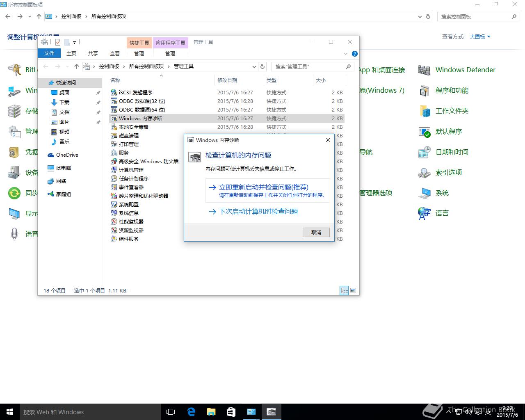The height and width of the screenshot is (420, 525).
Task: Select 碎片整理和优化驱动器 icon
Action: pos(114,196)
